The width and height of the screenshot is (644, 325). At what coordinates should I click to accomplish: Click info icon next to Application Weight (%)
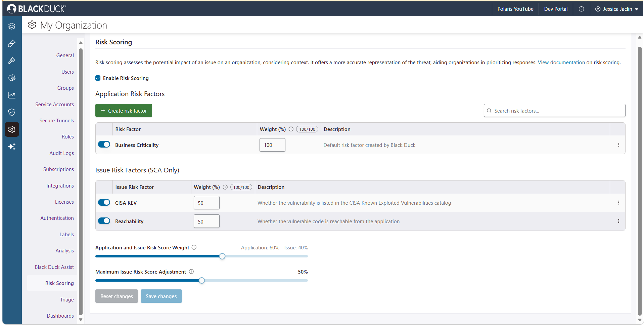(x=291, y=129)
